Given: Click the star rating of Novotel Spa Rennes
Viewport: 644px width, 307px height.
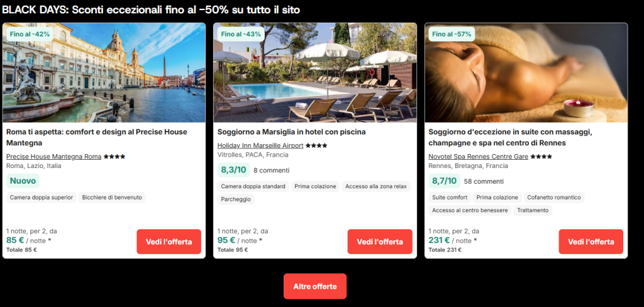Looking at the screenshot, I should (541, 157).
